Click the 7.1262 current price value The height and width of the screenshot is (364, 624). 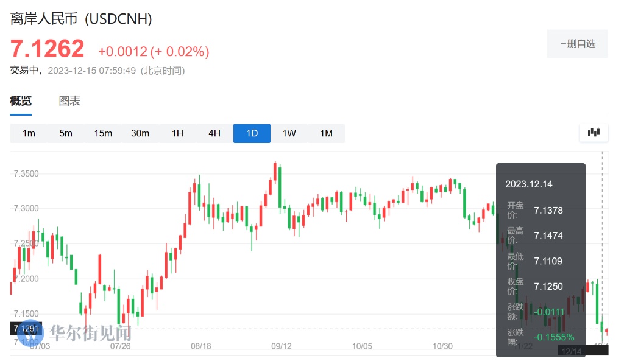[x=47, y=49]
